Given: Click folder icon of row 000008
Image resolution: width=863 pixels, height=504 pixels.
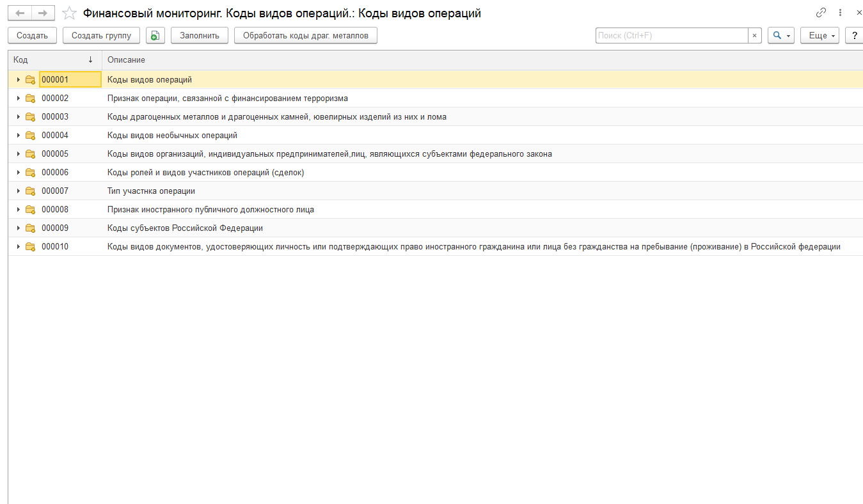Looking at the screenshot, I should pos(30,210).
